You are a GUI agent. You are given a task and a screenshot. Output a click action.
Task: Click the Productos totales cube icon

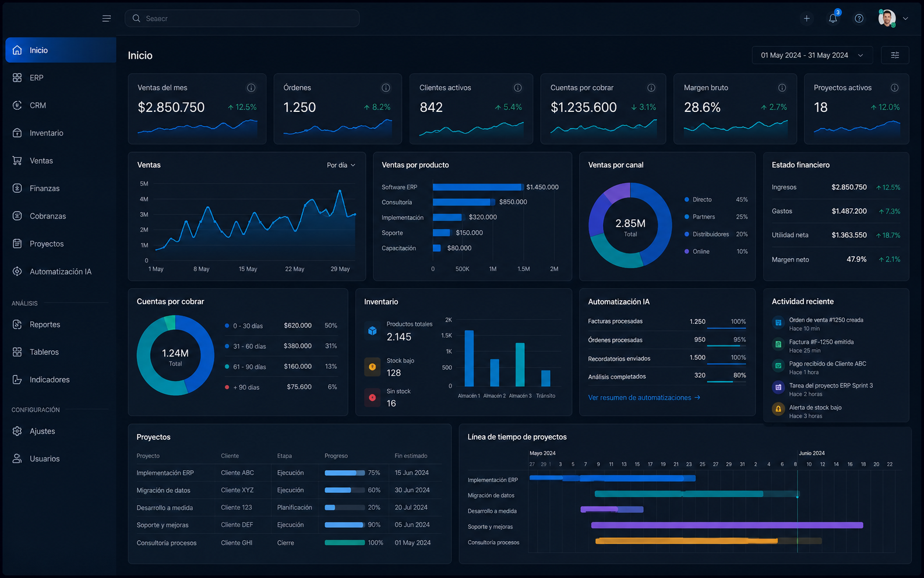pos(372,331)
